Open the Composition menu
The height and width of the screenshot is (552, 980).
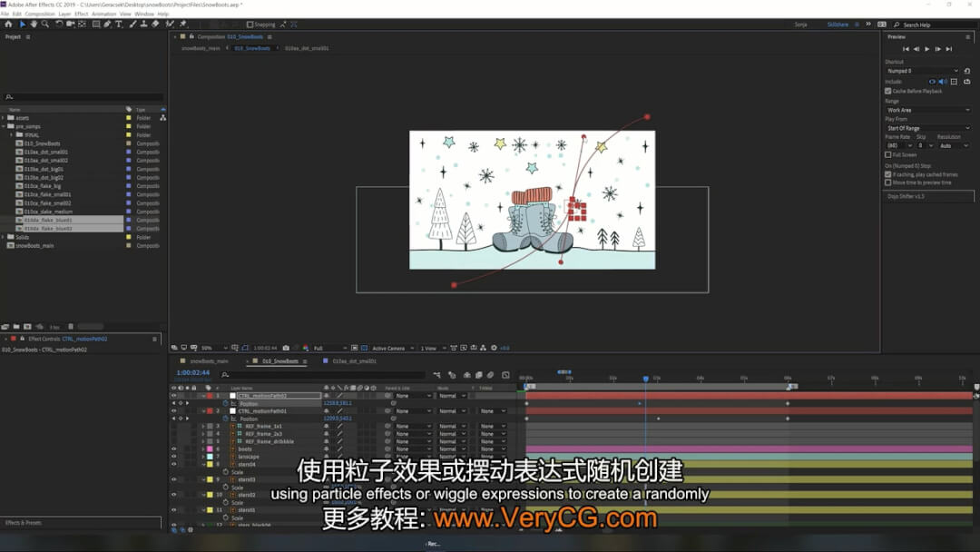tap(40, 14)
